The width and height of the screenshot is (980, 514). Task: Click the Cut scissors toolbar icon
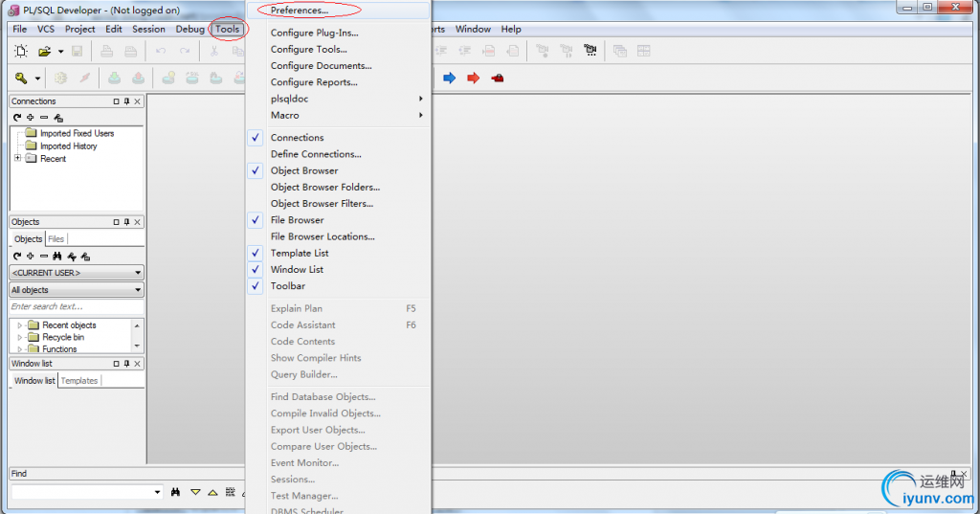tap(213, 52)
